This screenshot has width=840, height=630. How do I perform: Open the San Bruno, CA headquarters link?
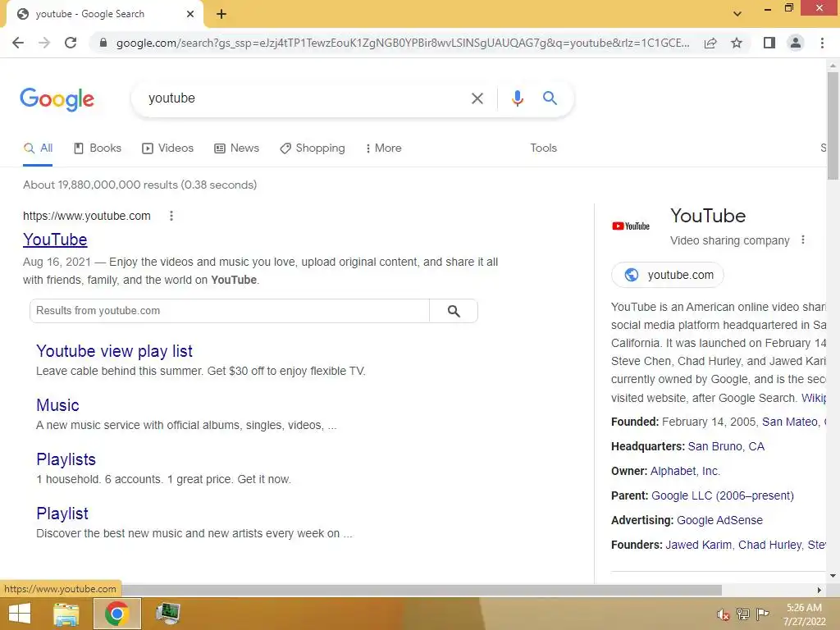[x=726, y=446]
